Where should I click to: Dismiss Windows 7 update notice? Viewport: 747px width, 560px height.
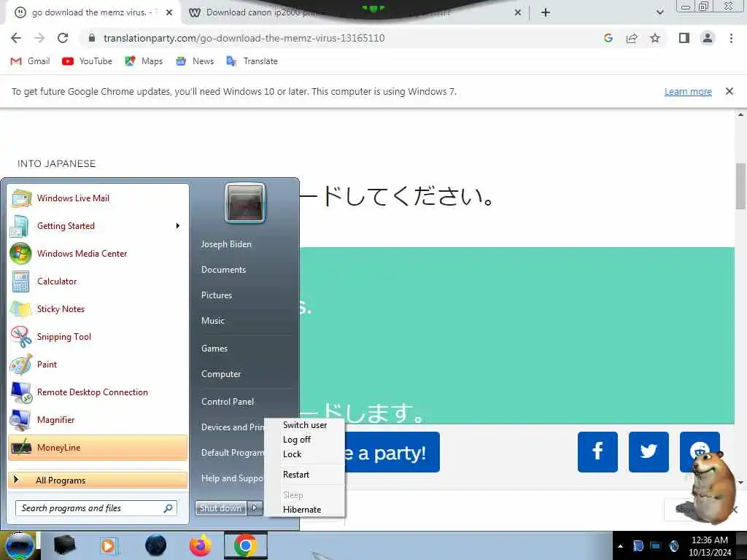coord(729,91)
